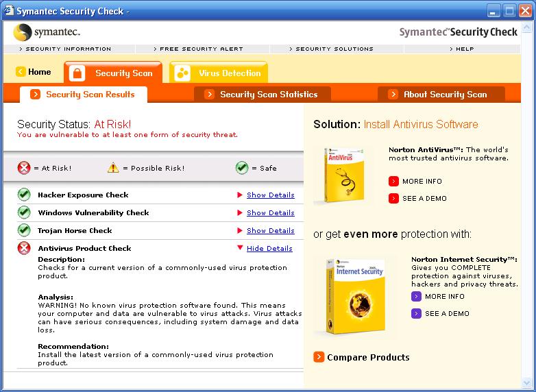Click 'Hacker Exposure Check' row text
The image size is (536, 392).
83,195
